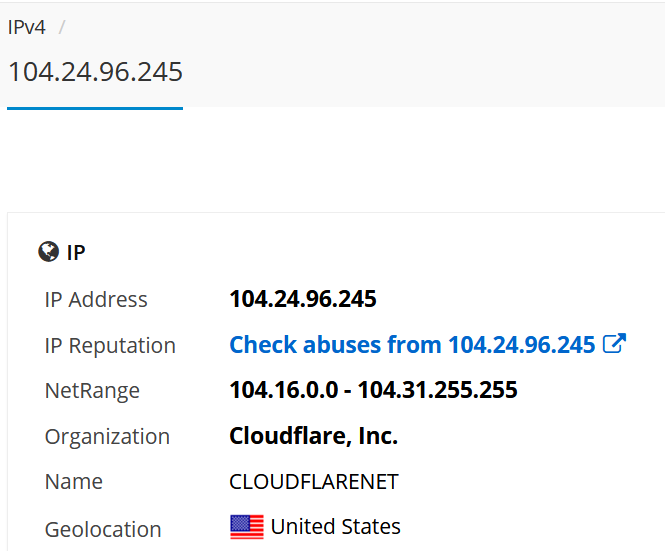Open the IPv4 breadcrumb link
This screenshot has height=551, width=665.
(26, 28)
